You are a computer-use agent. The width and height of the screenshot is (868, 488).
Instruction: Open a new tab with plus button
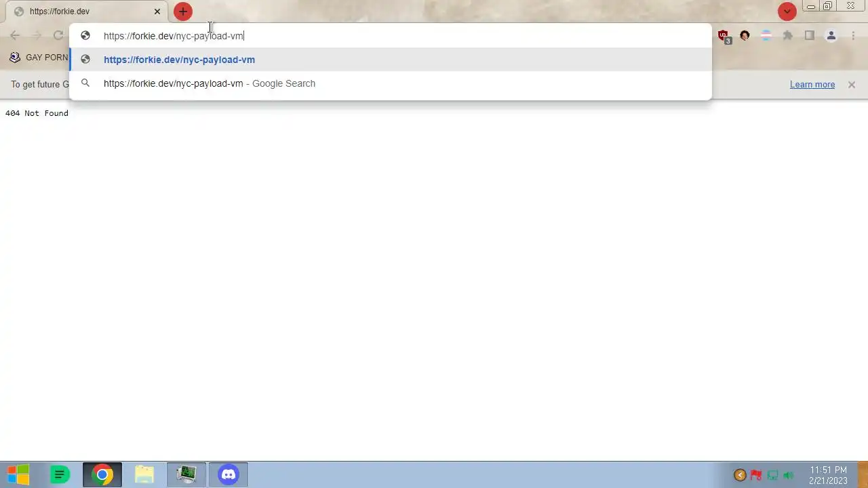coord(183,12)
